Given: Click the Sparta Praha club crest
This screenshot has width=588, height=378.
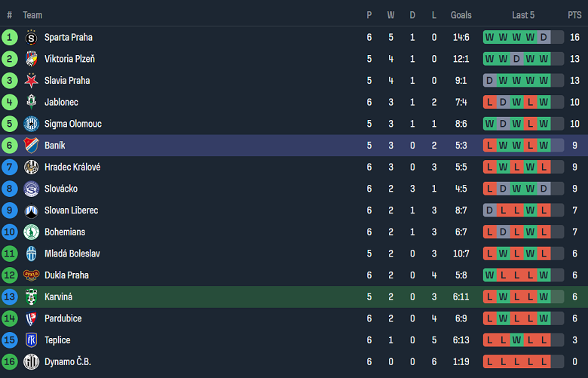Looking at the screenshot, I should pos(31,37).
